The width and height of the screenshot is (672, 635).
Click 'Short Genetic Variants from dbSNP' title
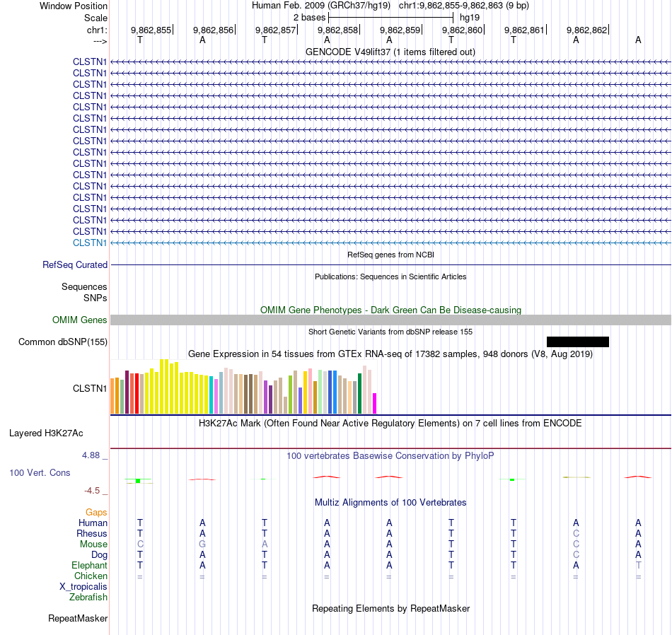(x=390, y=332)
